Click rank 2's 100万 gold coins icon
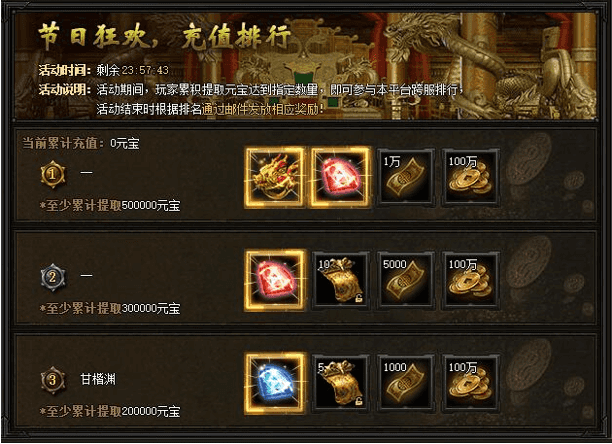The height and width of the screenshot is (444, 612). (471, 281)
